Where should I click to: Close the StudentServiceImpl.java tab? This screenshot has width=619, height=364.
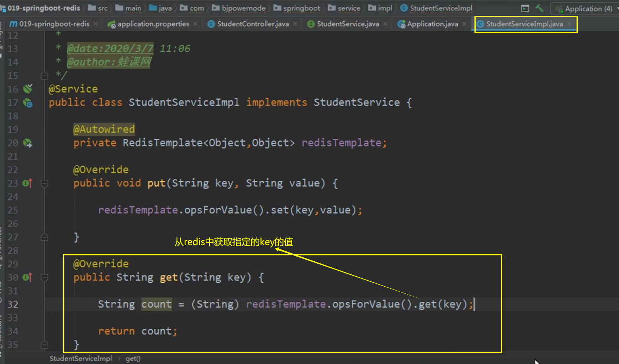click(x=569, y=24)
